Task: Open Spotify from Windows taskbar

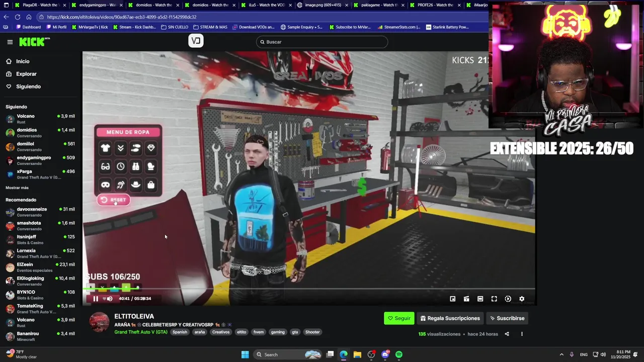Action: [x=399, y=354]
